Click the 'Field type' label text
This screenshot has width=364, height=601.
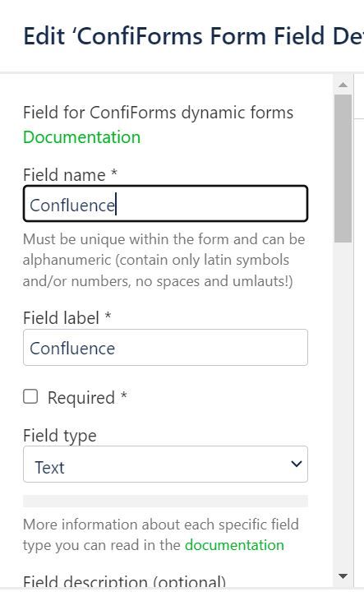(60, 436)
